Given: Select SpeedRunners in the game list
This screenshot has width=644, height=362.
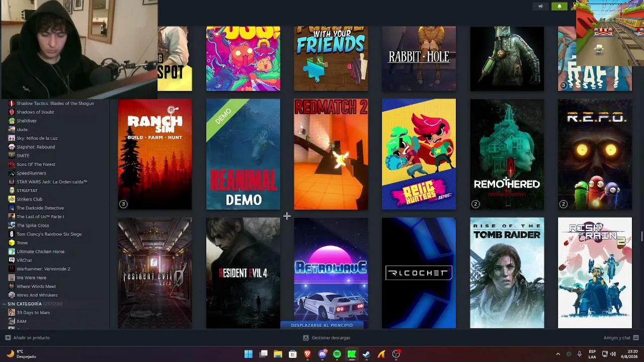Looking at the screenshot, I should pyautogui.click(x=31, y=173).
